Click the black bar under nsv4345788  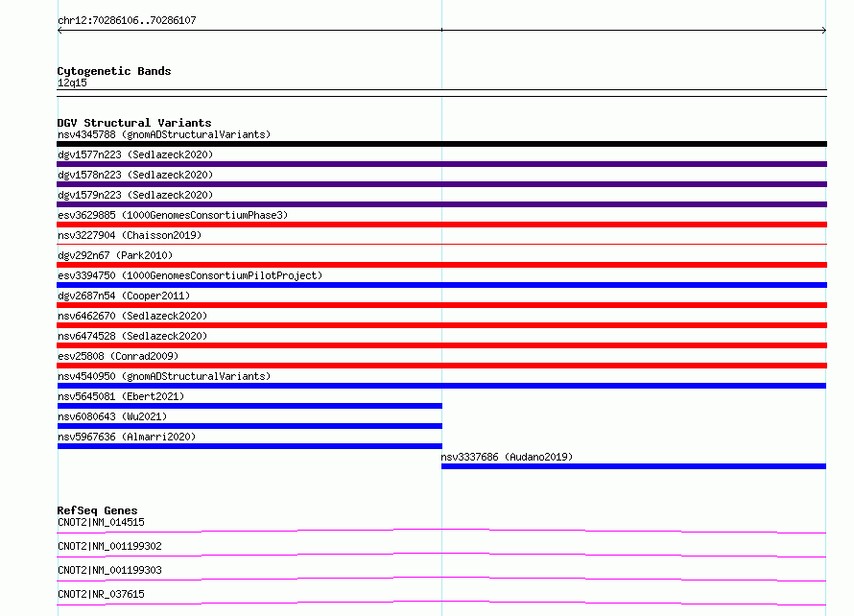(x=441, y=144)
